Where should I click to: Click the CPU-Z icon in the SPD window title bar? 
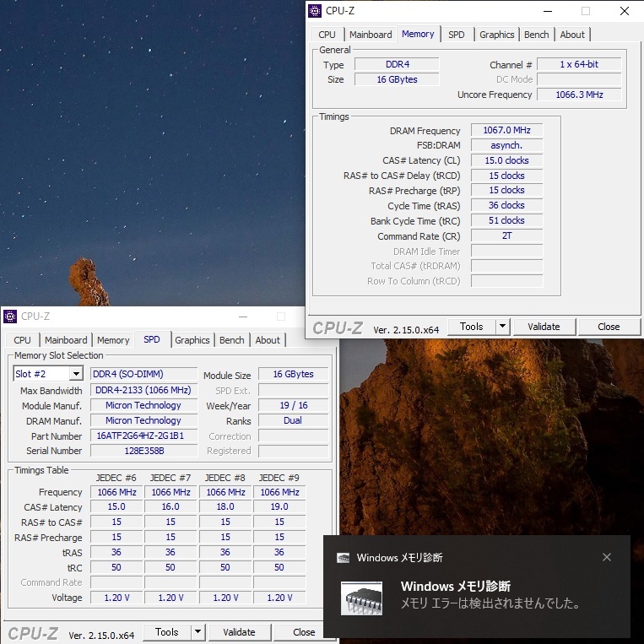(x=11, y=317)
